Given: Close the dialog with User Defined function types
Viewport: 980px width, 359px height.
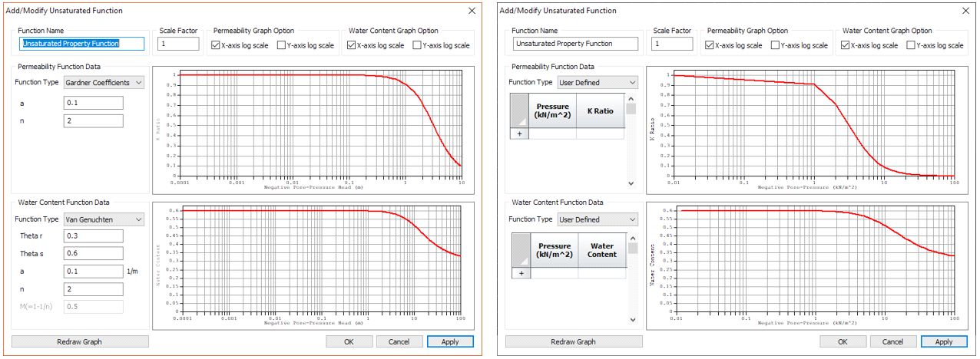Looking at the screenshot, I should tap(965, 11).
